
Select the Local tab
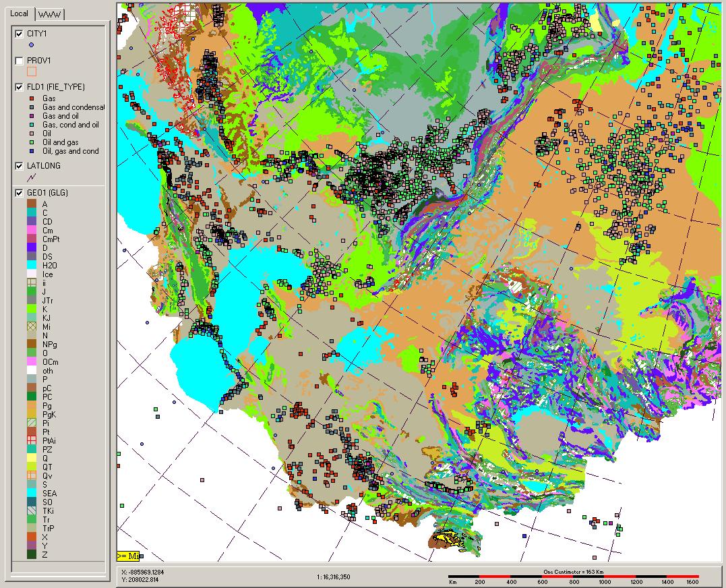(19, 13)
